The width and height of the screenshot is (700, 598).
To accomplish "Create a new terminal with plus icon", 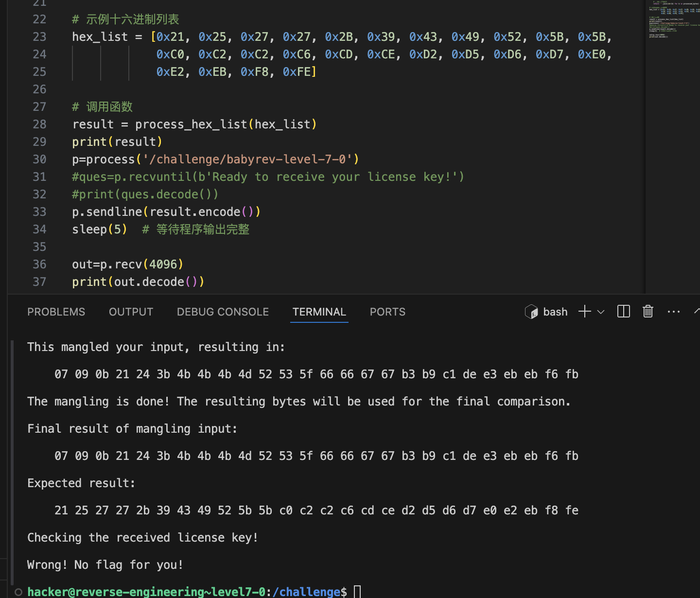I will (x=585, y=312).
